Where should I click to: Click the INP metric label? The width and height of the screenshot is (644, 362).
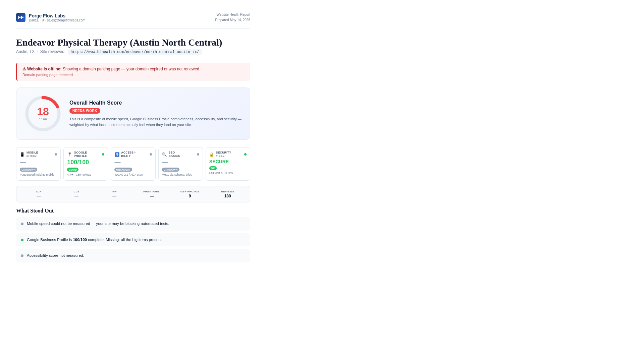tap(114, 192)
